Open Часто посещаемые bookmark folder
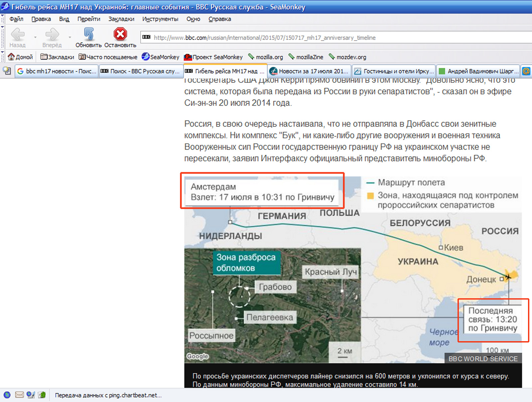 (108, 57)
